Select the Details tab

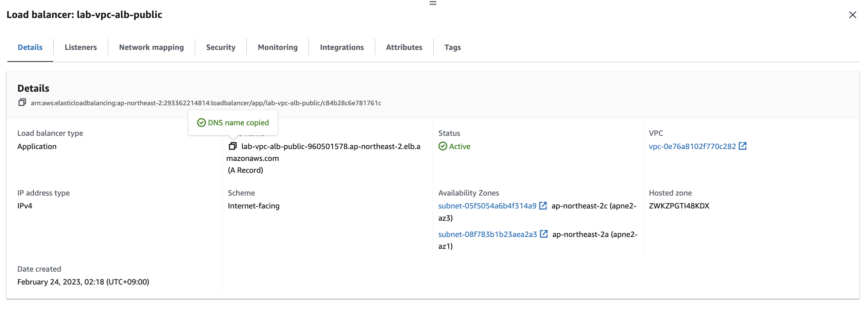click(30, 47)
